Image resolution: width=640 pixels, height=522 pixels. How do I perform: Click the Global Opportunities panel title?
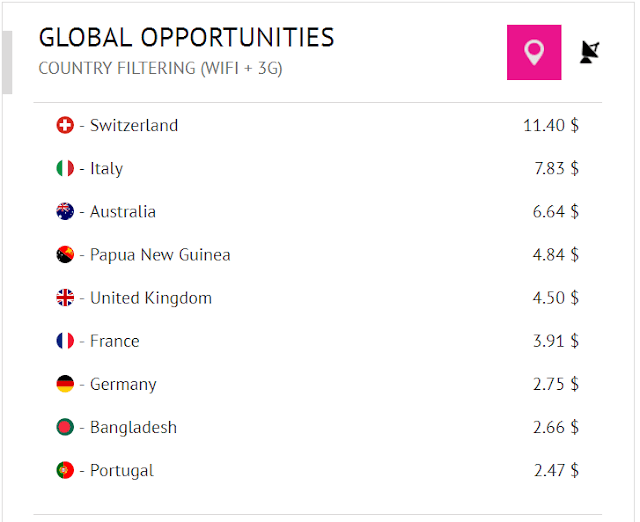[187, 38]
